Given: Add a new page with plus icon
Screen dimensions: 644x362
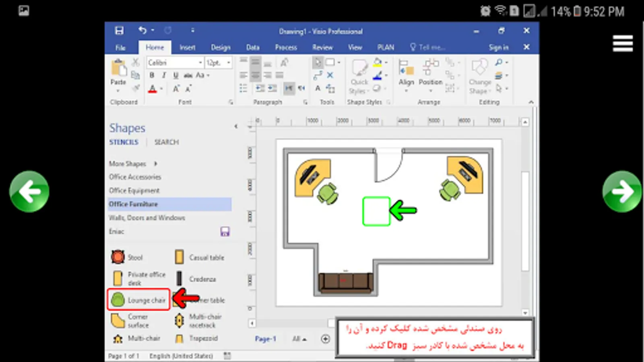Looking at the screenshot, I should pyautogui.click(x=325, y=339).
